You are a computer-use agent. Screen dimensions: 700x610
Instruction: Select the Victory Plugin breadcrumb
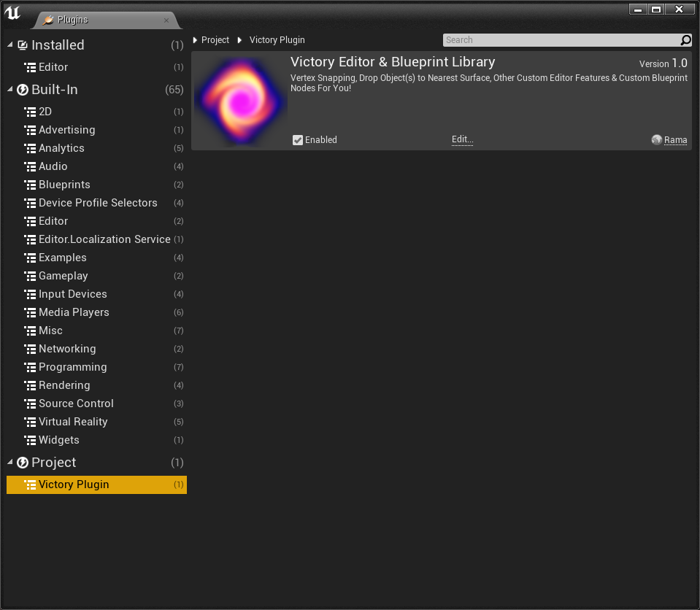click(x=277, y=40)
